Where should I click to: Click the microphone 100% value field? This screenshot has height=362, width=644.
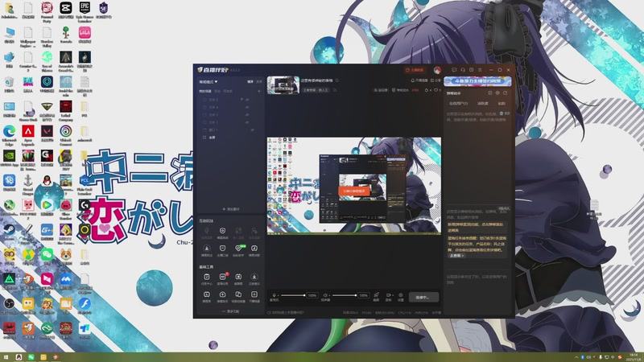(312, 295)
